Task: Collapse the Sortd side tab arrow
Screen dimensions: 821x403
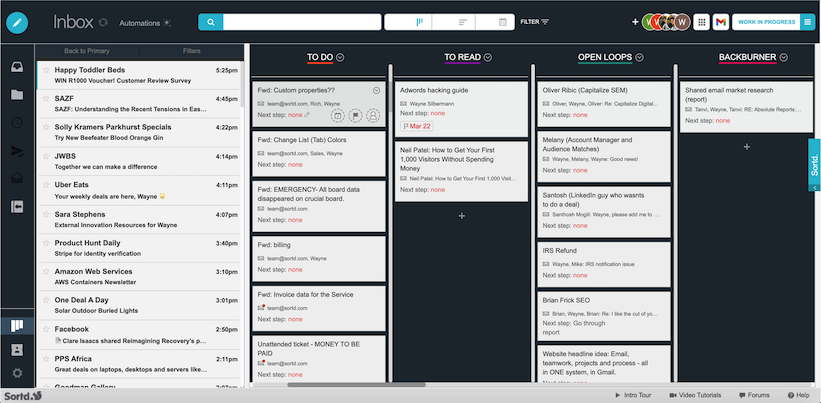Action: [814, 187]
